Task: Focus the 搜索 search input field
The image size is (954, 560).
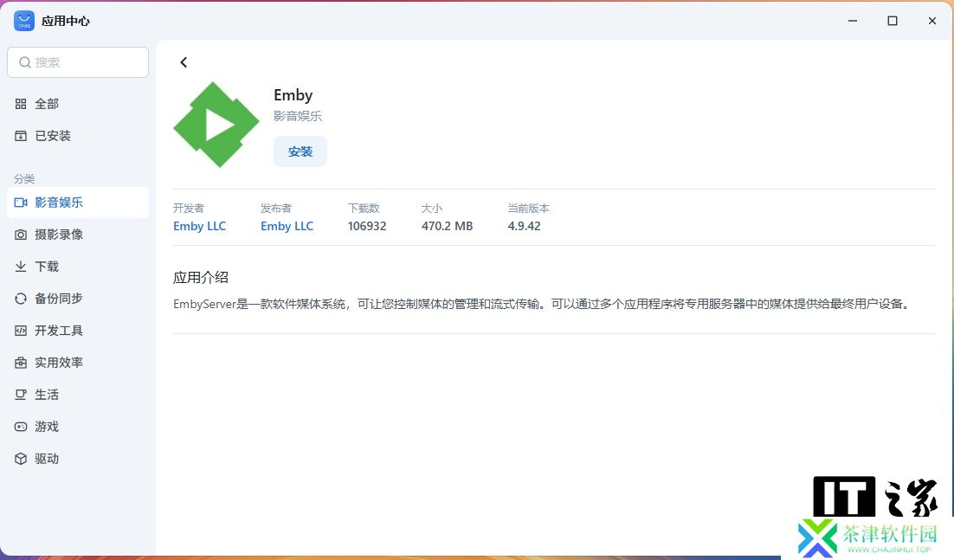Action: point(78,62)
